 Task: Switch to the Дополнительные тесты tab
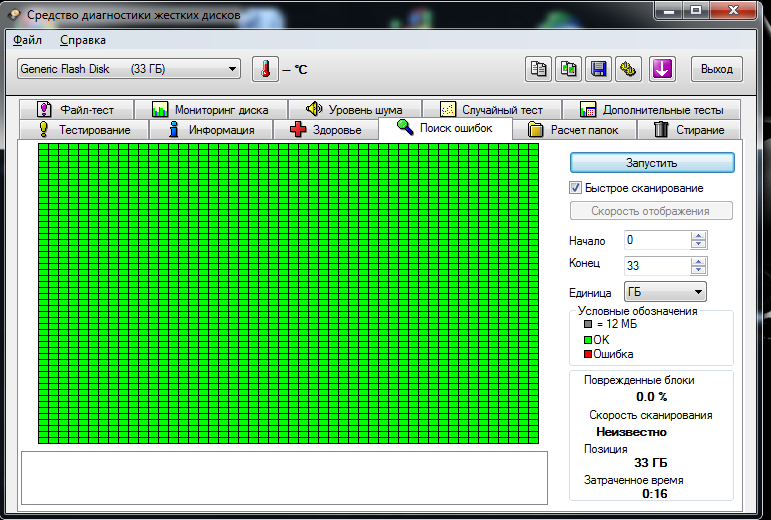pyautogui.click(x=652, y=110)
